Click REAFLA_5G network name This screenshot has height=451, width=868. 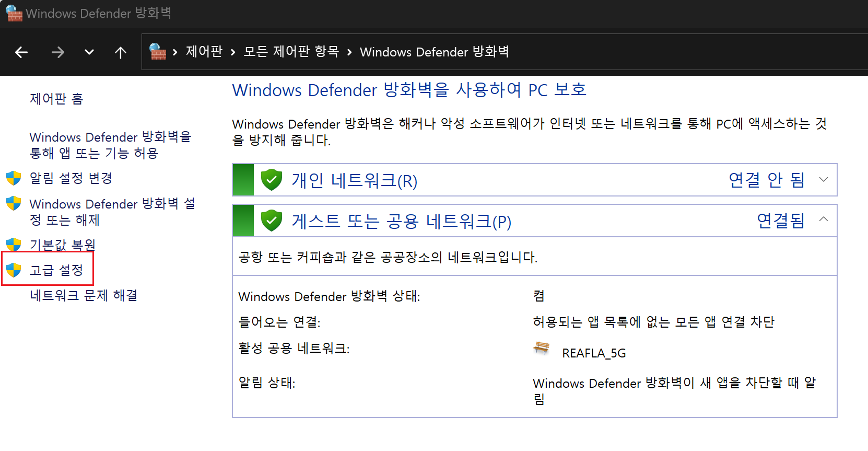coord(594,353)
